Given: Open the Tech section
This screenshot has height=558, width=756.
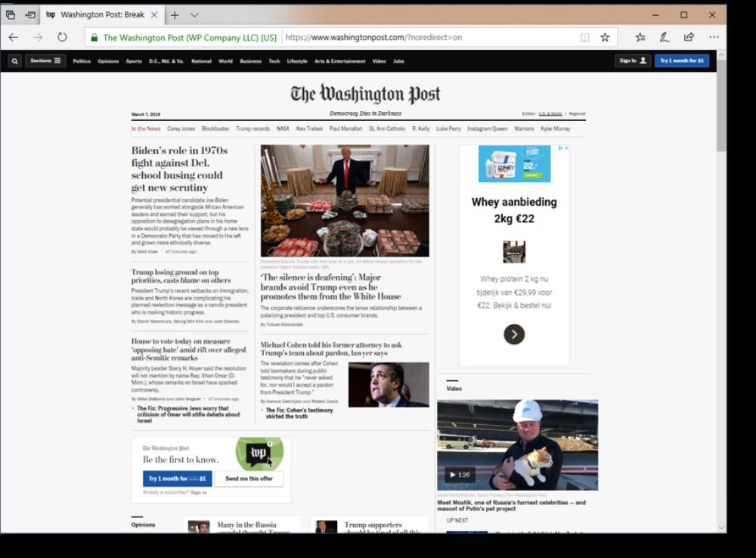Looking at the screenshot, I should point(274,61).
